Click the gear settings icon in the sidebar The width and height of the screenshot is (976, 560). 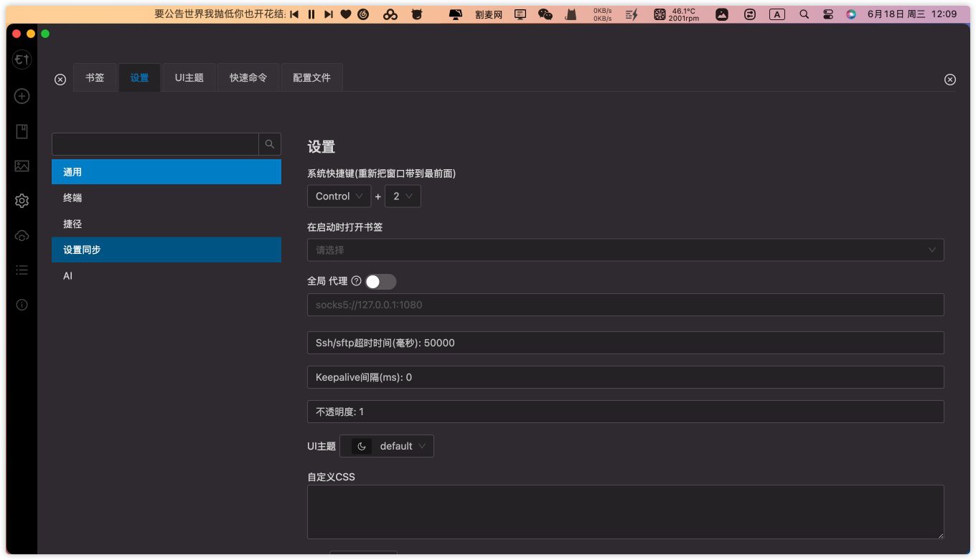(x=22, y=201)
